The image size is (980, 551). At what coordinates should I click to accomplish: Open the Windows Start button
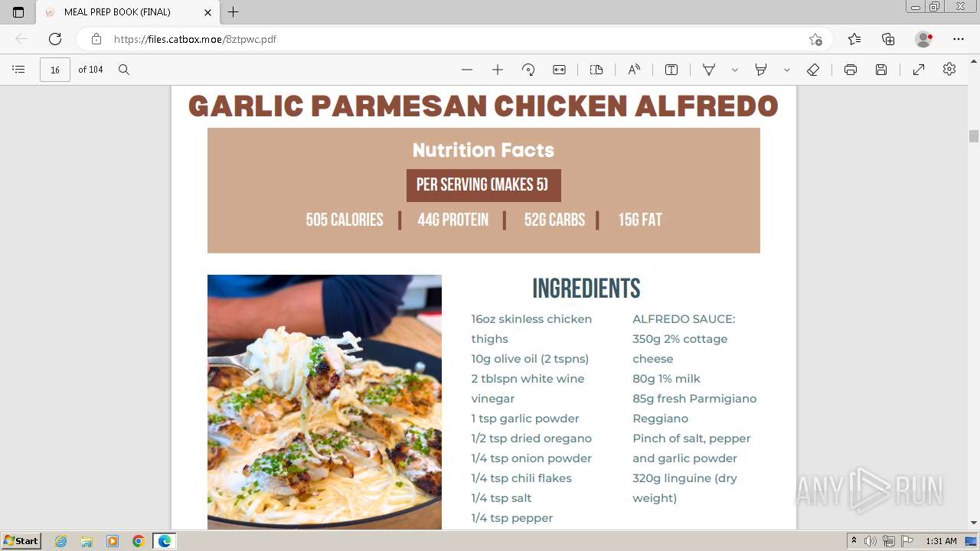tap(21, 541)
